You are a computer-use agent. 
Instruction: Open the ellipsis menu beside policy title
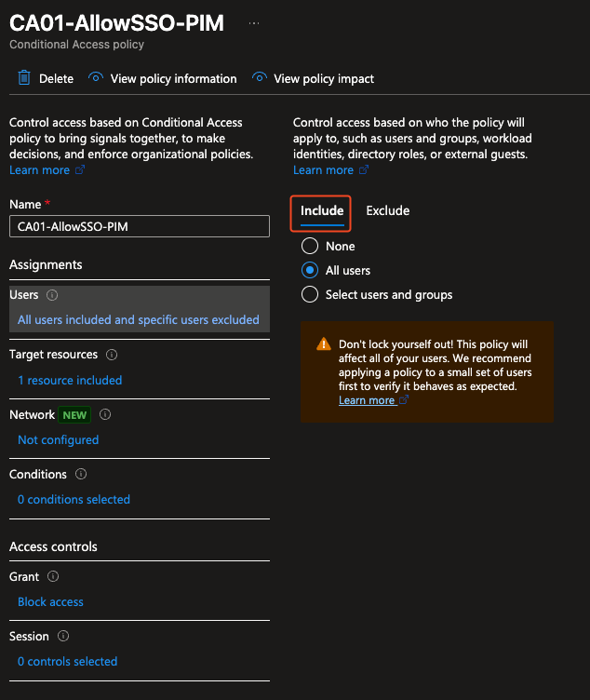point(254,23)
